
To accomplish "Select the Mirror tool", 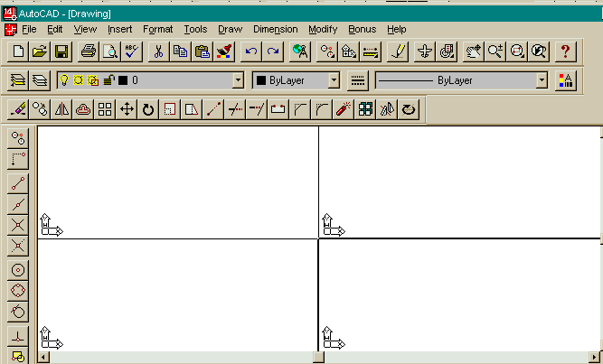I will [x=61, y=109].
